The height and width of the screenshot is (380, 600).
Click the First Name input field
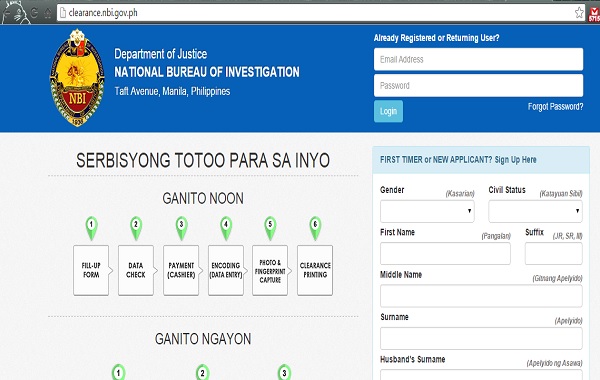(445, 253)
